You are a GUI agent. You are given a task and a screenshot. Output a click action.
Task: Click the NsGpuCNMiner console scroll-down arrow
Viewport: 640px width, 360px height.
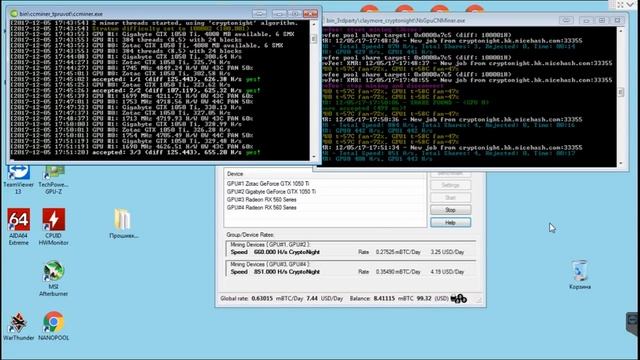click(621, 163)
